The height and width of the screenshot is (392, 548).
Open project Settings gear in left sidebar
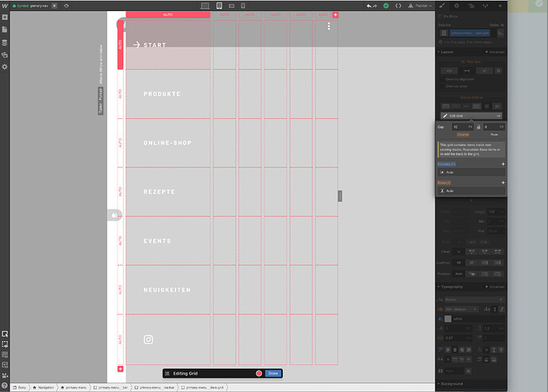(5, 67)
